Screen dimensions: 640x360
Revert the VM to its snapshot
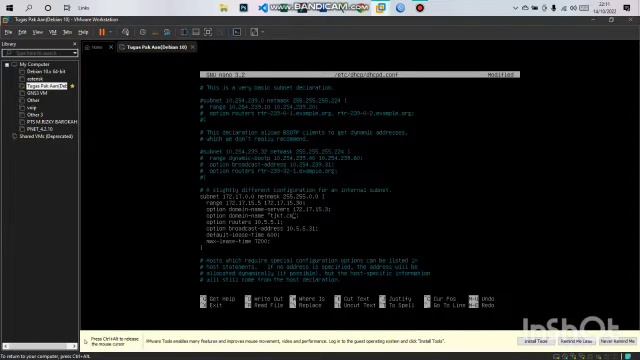(155, 32)
